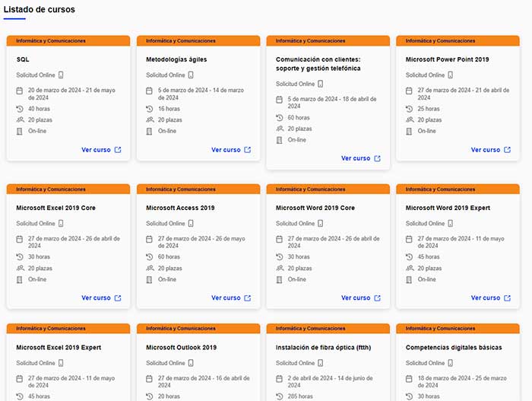Image resolution: width=532 pixels, height=401 pixels.
Task: Open Ver curso link for SQL
Action: [96, 150]
